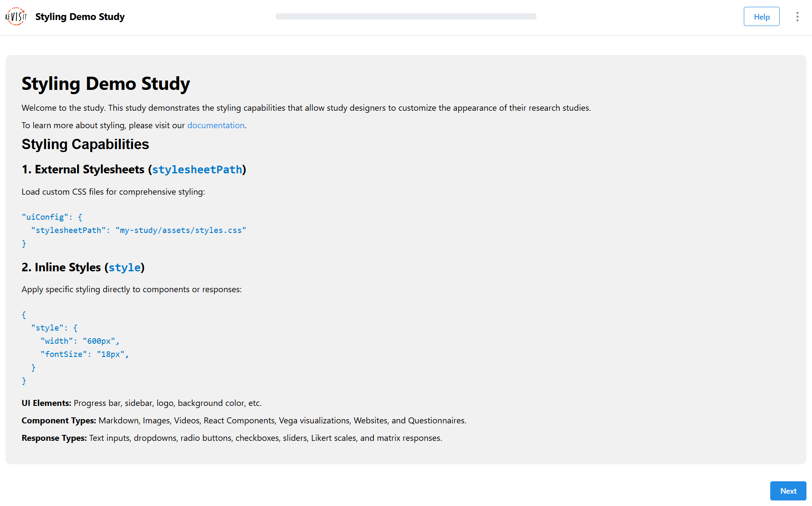Image resolution: width=812 pixels, height=506 pixels.
Task: Click the Response Types bold label
Action: [x=54, y=438]
